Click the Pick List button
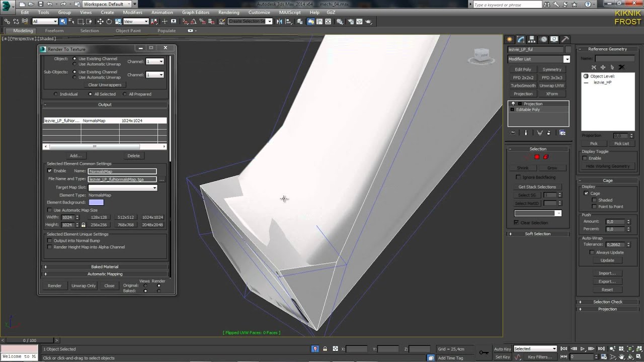This screenshot has width=644, height=362. [621, 144]
